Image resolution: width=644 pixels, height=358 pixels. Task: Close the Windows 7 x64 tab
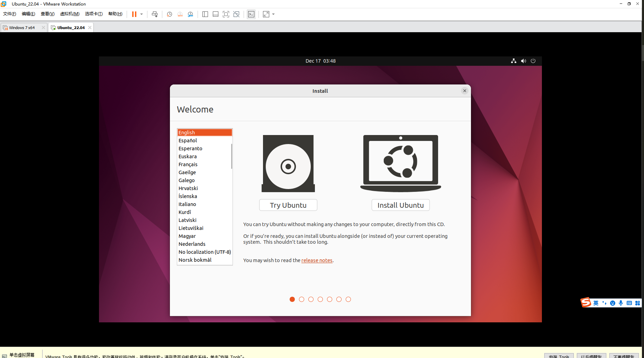43,28
